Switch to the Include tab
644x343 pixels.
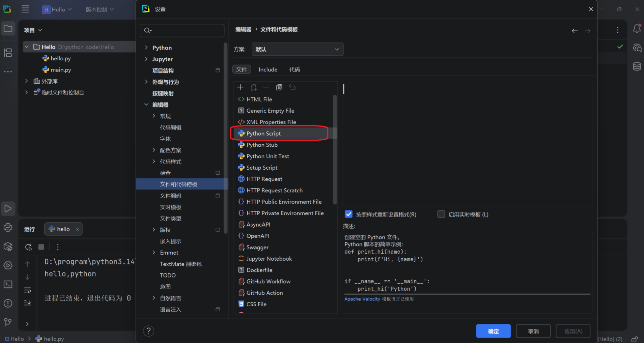268,69
